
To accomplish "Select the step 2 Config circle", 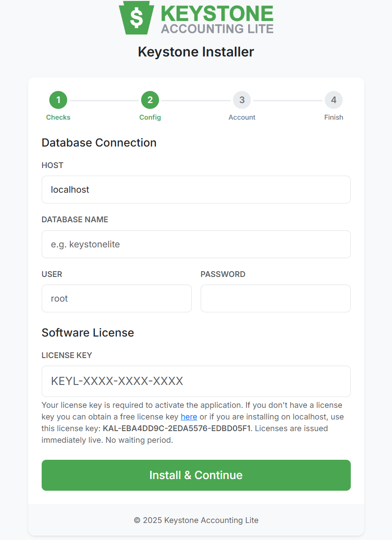I will point(150,100).
